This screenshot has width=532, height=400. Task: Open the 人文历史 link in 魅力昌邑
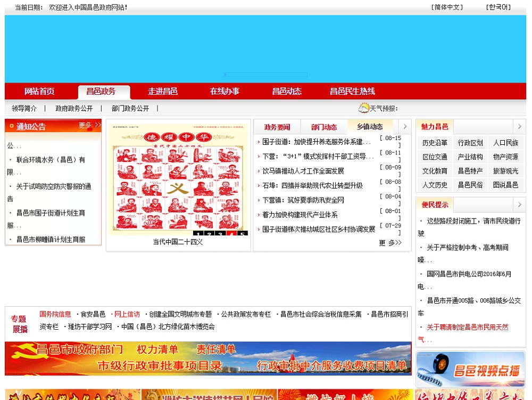[435, 185]
